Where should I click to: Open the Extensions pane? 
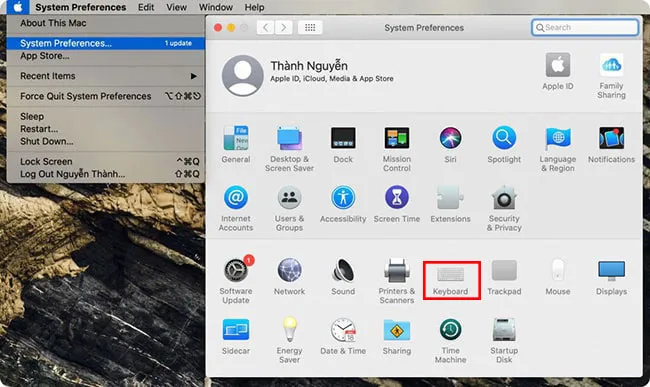click(x=450, y=204)
